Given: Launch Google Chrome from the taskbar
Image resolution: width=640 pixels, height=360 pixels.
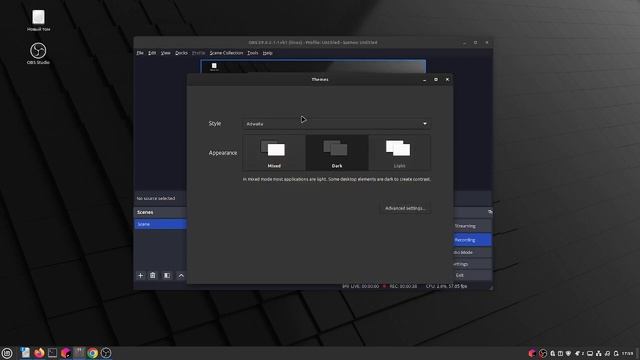Looking at the screenshot, I should 93,353.
